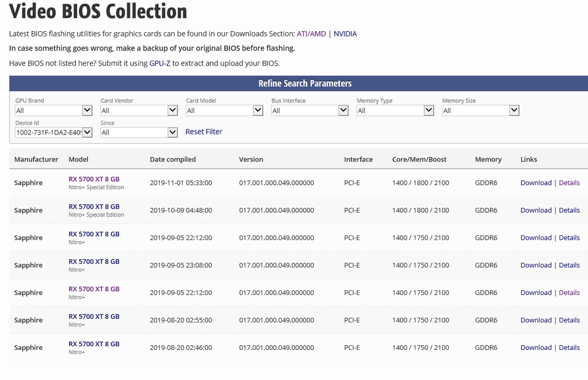Open the Device Id dropdown
Screen dimensions: 588x380
[x=54, y=132]
